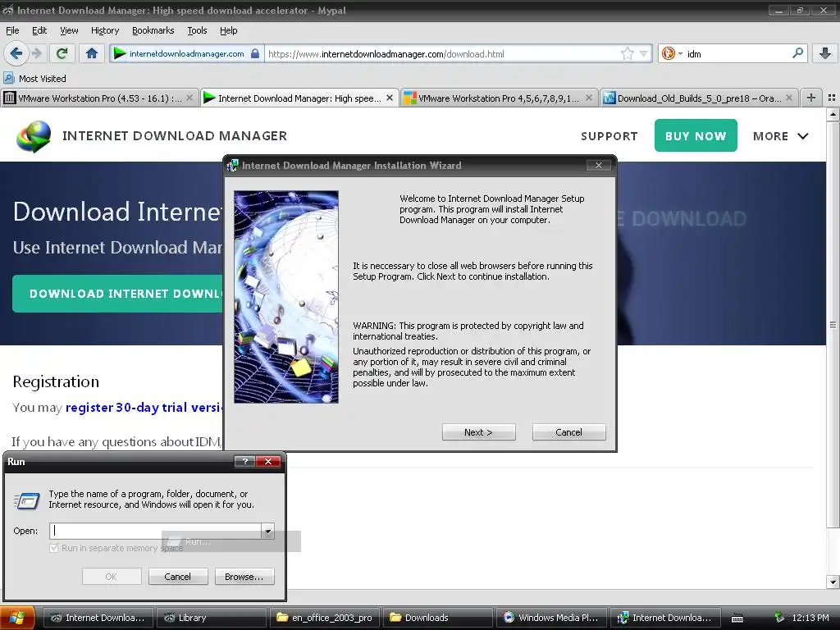Click Browse in the Run dialog
840x630 pixels.
tap(244, 577)
